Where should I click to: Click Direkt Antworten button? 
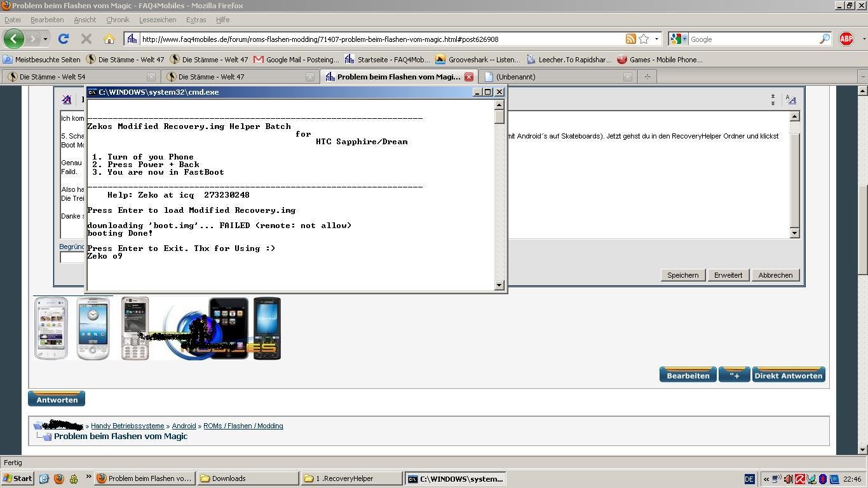coord(789,375)
